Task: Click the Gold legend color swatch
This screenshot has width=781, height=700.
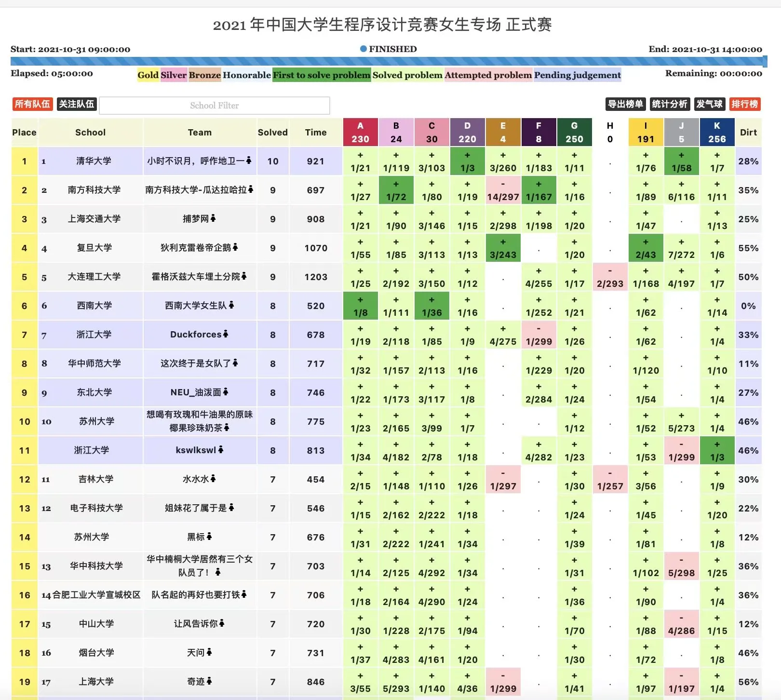Action: tap(148, 75)
